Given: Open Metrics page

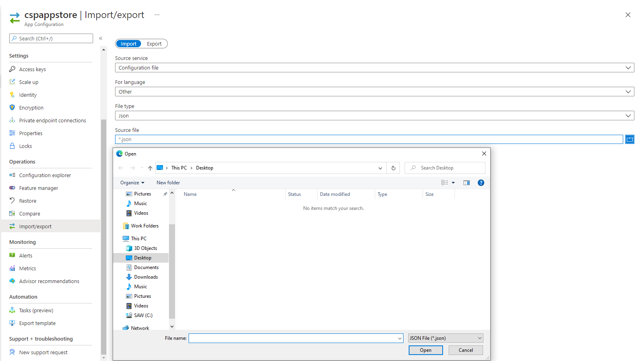Looking at the screenshot, I should [28, 268].
